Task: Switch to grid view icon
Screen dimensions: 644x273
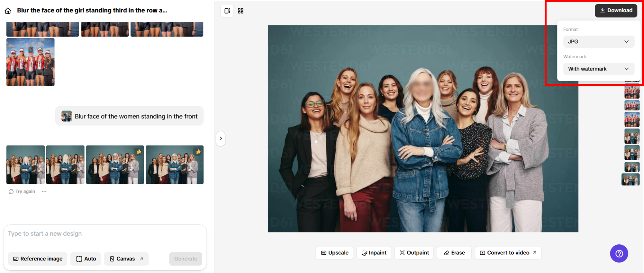Action: [x=240, y=11]
